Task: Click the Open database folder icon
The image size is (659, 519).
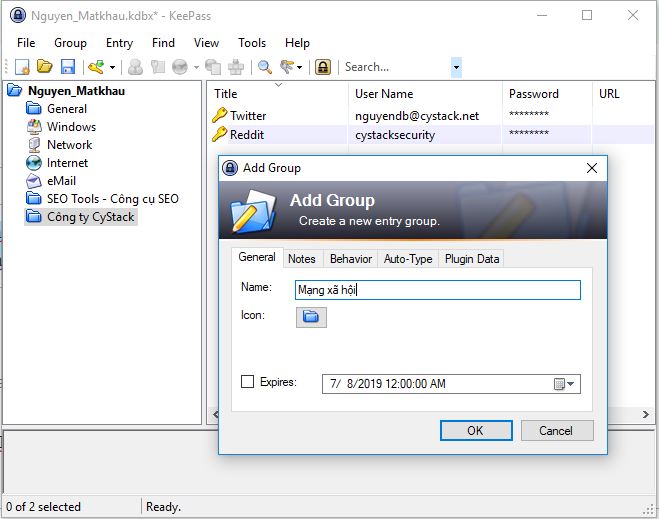Action: tap(45, 66)
